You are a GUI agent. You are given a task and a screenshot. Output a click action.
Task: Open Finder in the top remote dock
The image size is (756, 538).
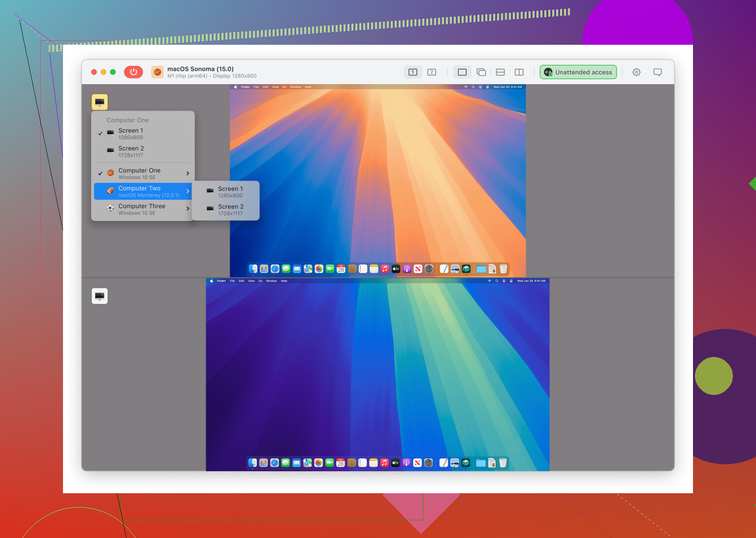pyautogui.click(x=253, y=269)
